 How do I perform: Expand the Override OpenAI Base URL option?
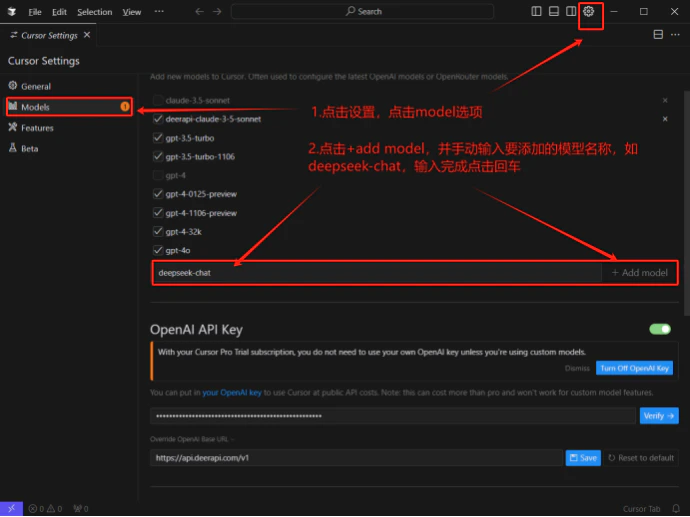click(x=192, y=439)
